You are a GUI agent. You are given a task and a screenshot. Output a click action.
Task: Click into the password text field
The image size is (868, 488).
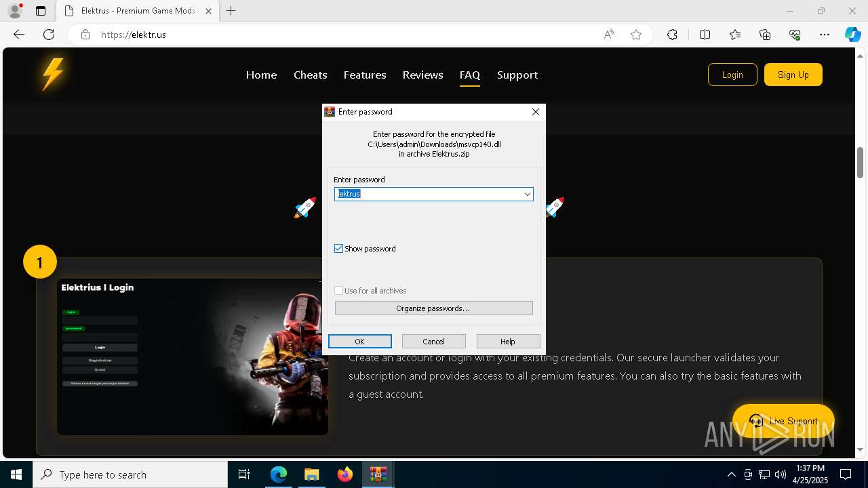coord(428,194)
